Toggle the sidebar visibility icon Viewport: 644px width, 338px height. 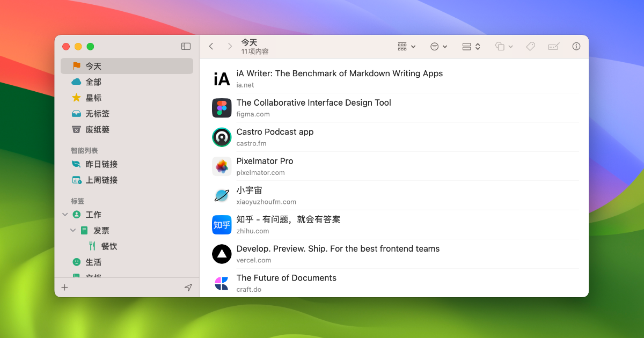pos(186,46)
